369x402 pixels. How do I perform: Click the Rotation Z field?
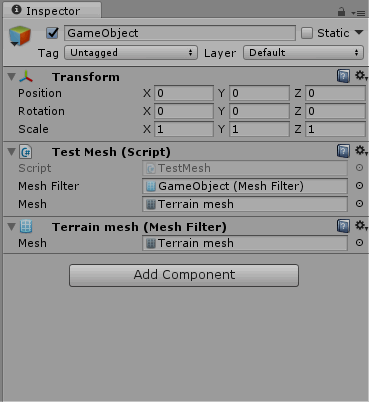[335, 111]
